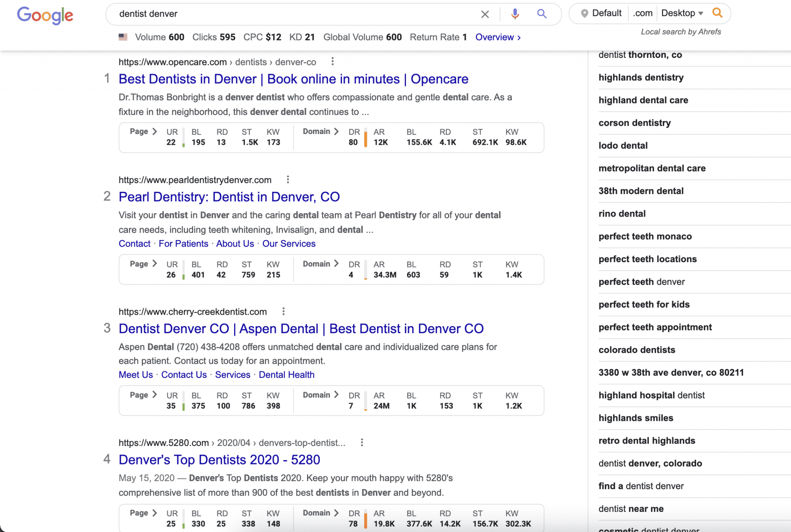Open three-dot menu for pearldentistrydenver.com result
The width and height of the screenshot is (791, 532).
(x=288, y=180)
